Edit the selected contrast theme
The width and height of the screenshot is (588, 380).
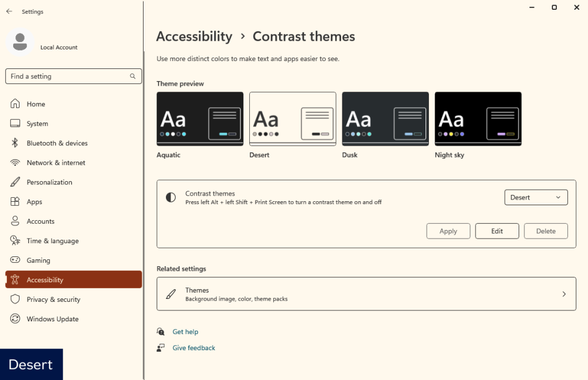coord(497,231)
